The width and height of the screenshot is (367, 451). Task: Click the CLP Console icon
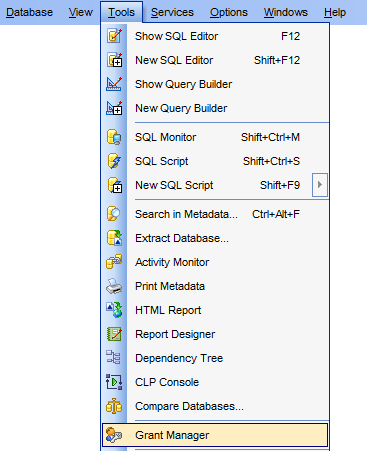click(114, 382)
